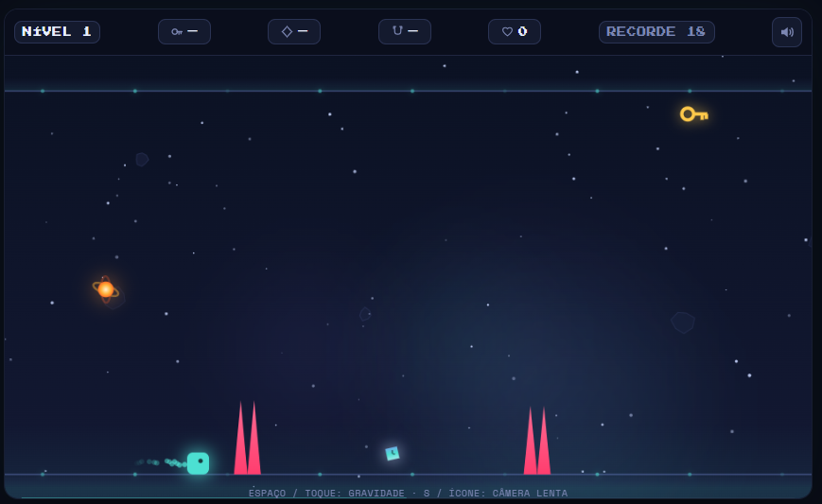Viewport: 822px width, 504px height.
Task: Click the upper glowing ceiling rail line
Action: pyautogui.click(x=408, y=91)
